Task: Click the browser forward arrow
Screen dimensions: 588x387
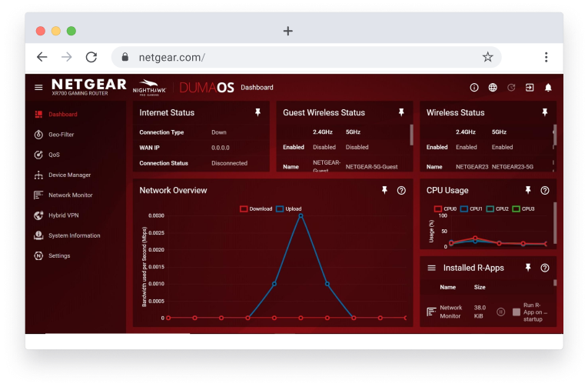Action: (x=67, y=57)
